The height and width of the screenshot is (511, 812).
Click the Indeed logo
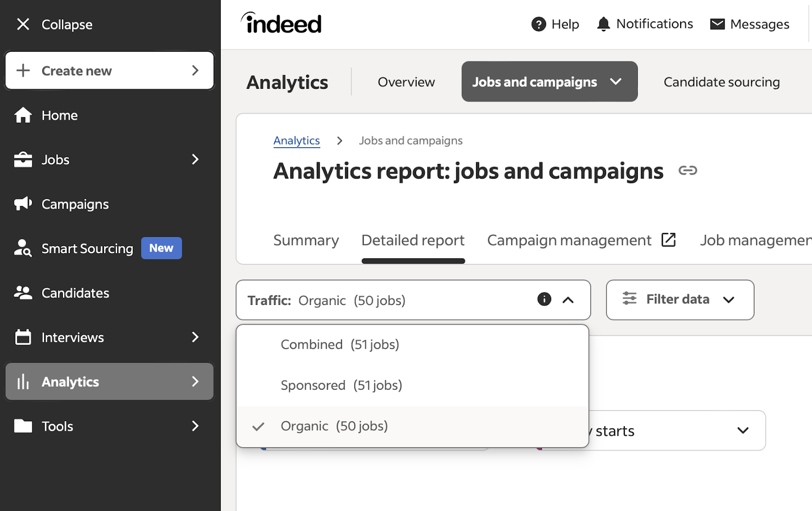[281, 23]
